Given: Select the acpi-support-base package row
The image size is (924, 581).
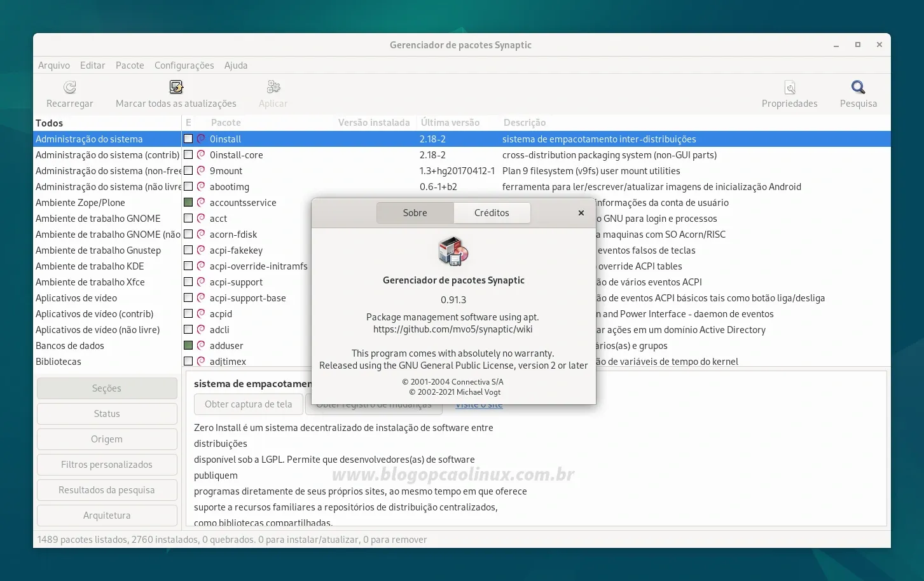Looking at the screenshot, I should (x=247, y=297).
